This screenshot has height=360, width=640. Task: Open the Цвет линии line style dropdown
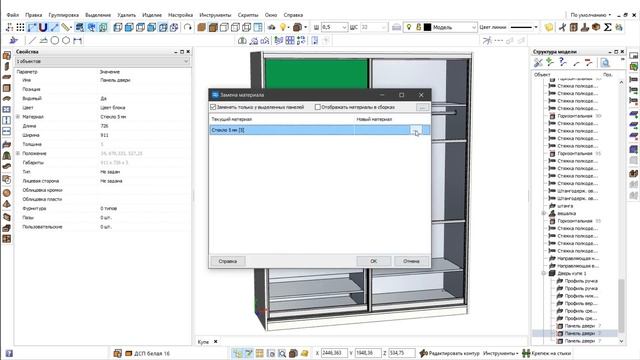coord(536,27)
